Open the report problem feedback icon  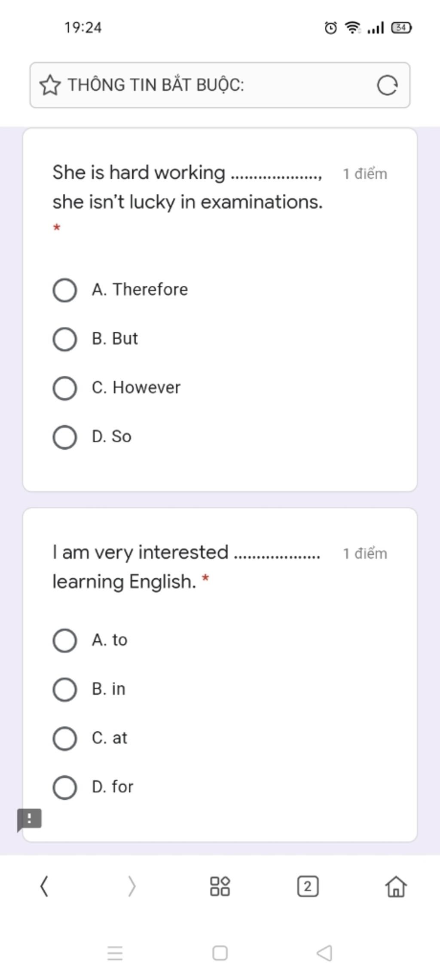click(29, 820)
